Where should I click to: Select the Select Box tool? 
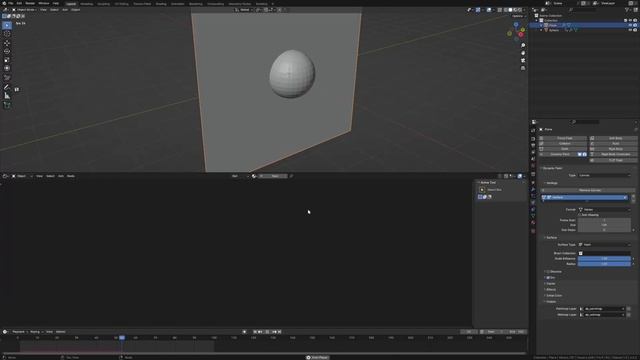(7, 25)
